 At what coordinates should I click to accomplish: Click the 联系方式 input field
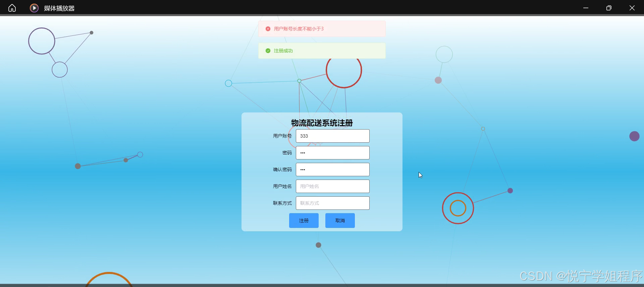click(x=332, y=203)
